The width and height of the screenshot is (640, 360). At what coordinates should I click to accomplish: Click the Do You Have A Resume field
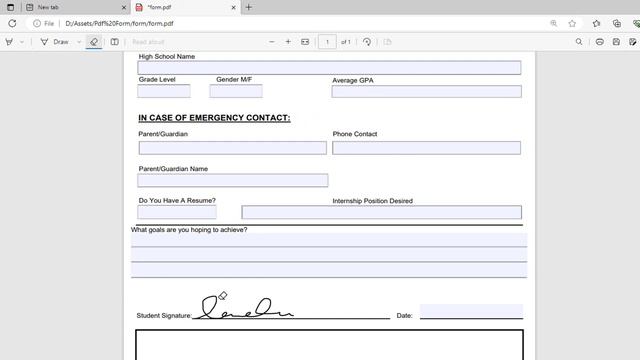click(x=177, y=212)
